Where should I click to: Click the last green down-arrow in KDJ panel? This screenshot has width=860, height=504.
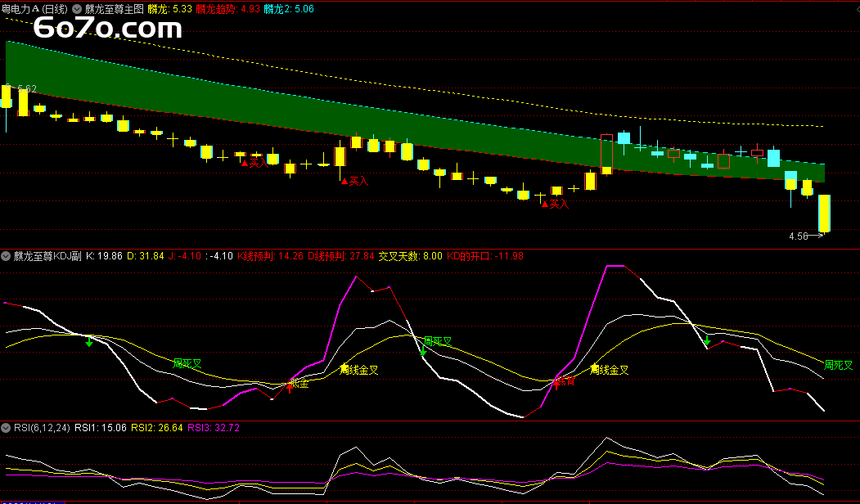pos(708,340)
